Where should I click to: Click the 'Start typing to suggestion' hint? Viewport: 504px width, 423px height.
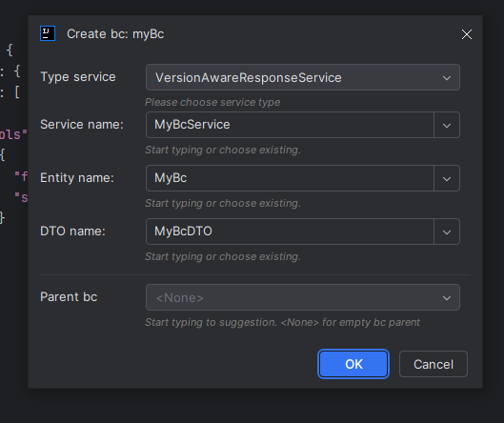tap(282, 322)
